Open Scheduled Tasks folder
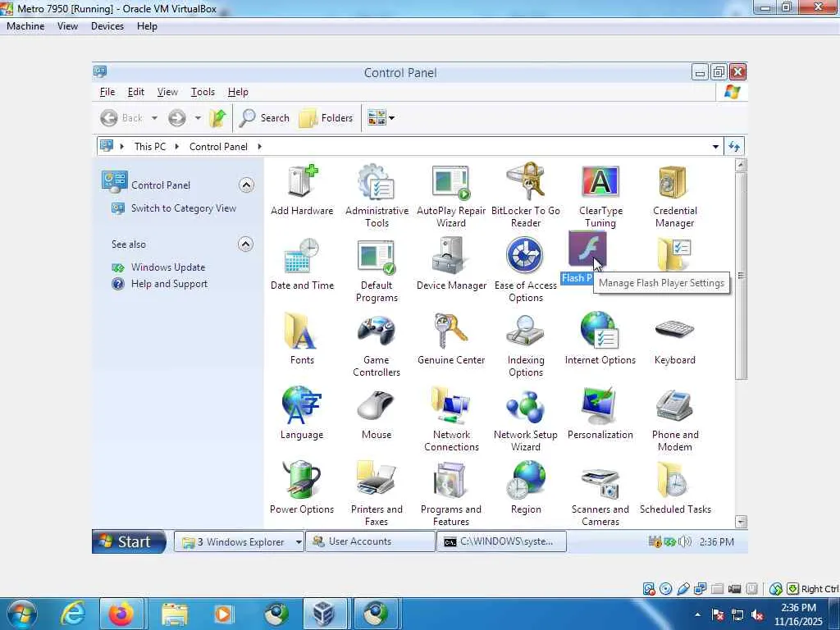 click(675, 488)
